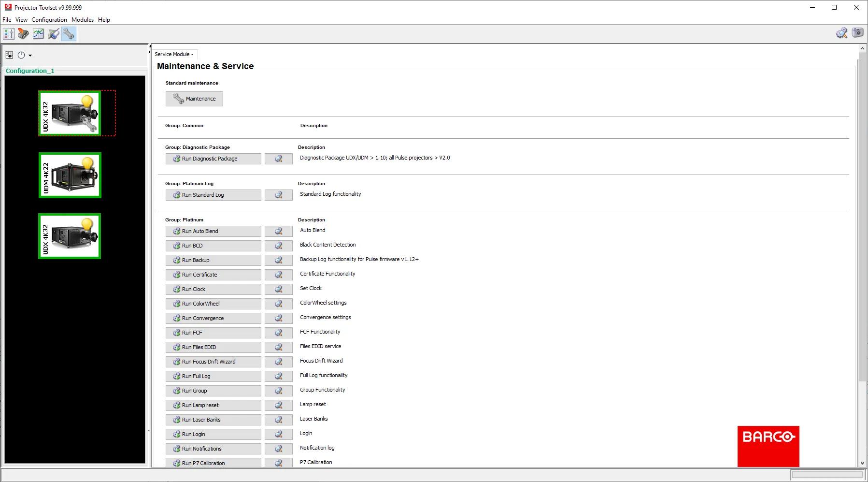
Task: Open the power button dropdown arrow
Action: [30, 56]
